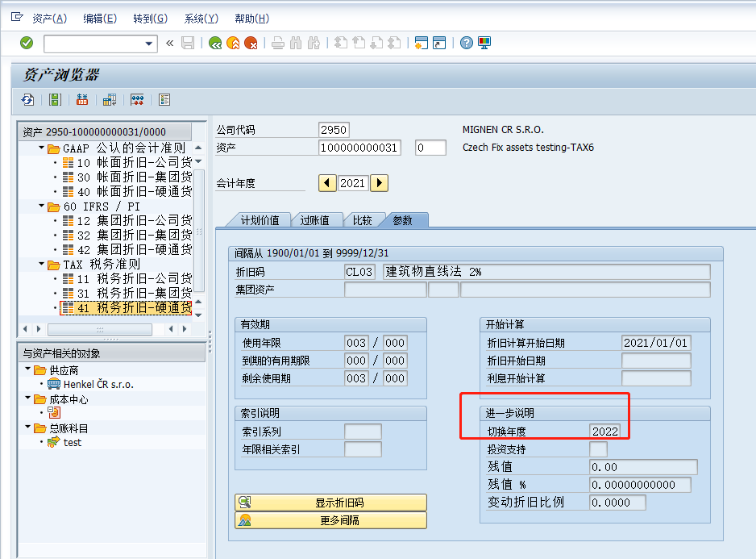Click the binoculars Find icon
The width and height of the screenshot is (756, 559).
pyautogui.click(x=296, y=44)
